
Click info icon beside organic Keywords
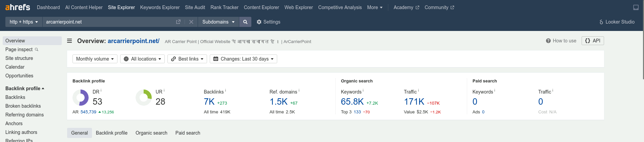[x=363, y=90]
